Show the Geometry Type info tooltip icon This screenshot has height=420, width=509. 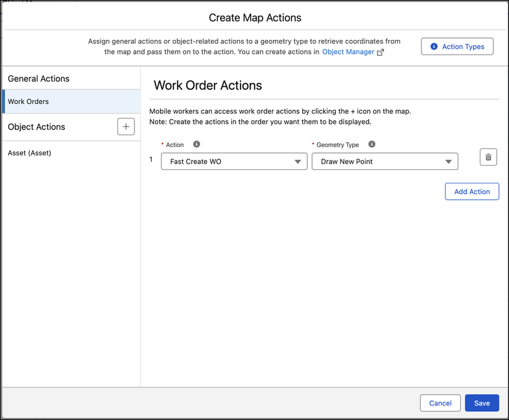tap(372, 144)
